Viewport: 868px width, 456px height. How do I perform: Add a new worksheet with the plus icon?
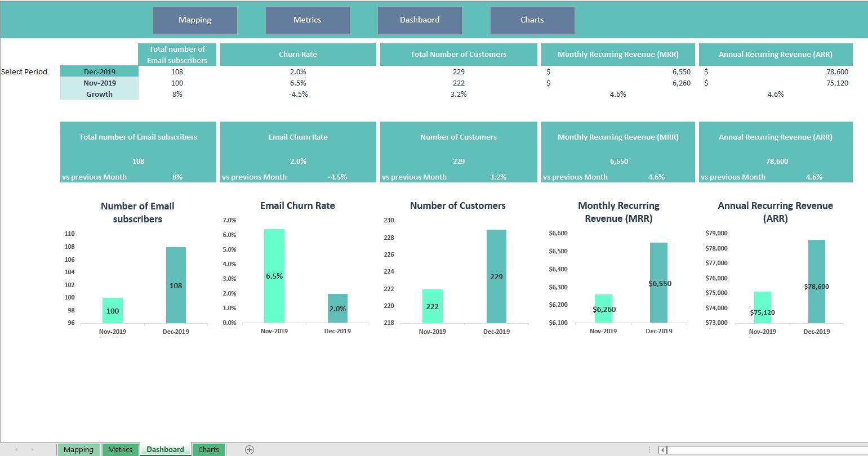[x=248, y=449]
